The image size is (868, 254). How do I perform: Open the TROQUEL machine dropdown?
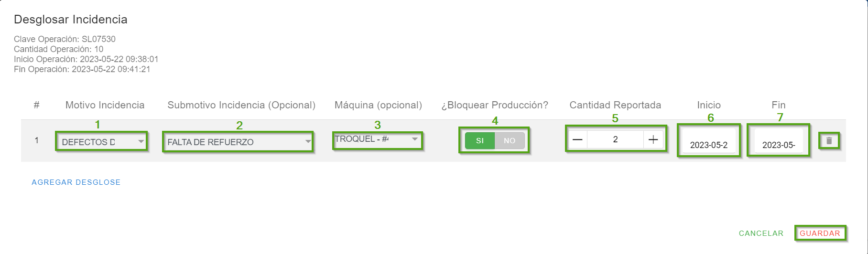(x=377, y=139)
